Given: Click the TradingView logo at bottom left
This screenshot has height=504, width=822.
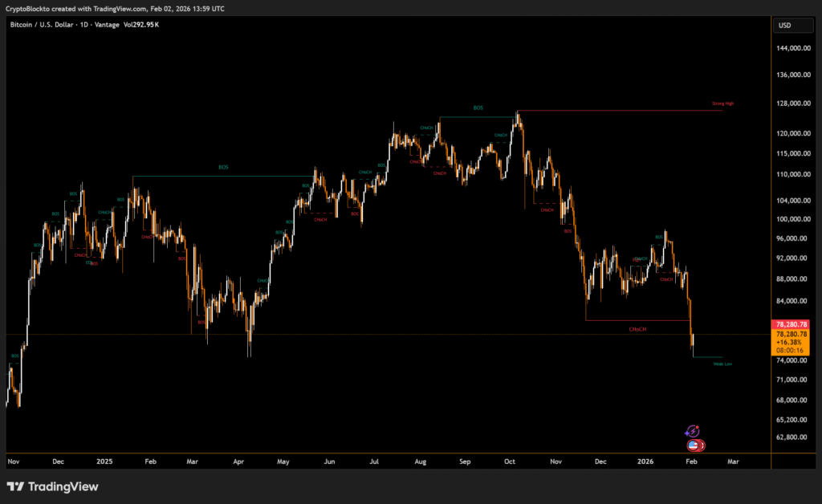Looking at the screenshot, I should [52, 486].
